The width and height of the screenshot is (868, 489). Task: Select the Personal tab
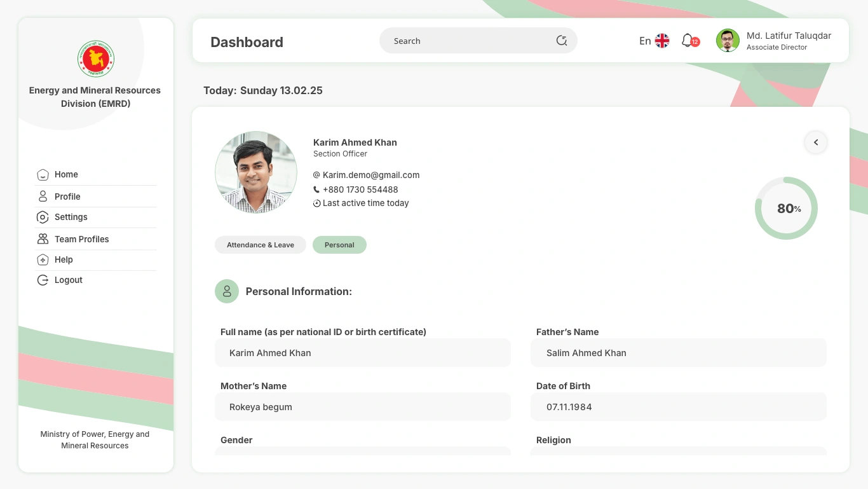click(339, 245)
